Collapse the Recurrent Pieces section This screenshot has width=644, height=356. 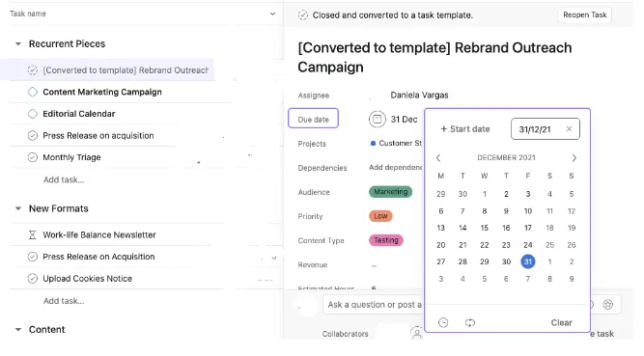(18, 44)
